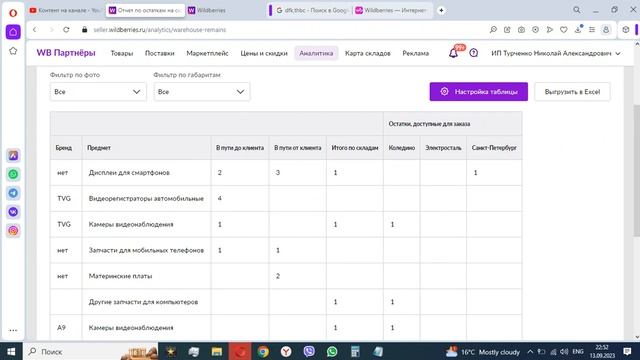Open Yandex Browser from taskbar
The image size is (640, 360).
[286, 351]
